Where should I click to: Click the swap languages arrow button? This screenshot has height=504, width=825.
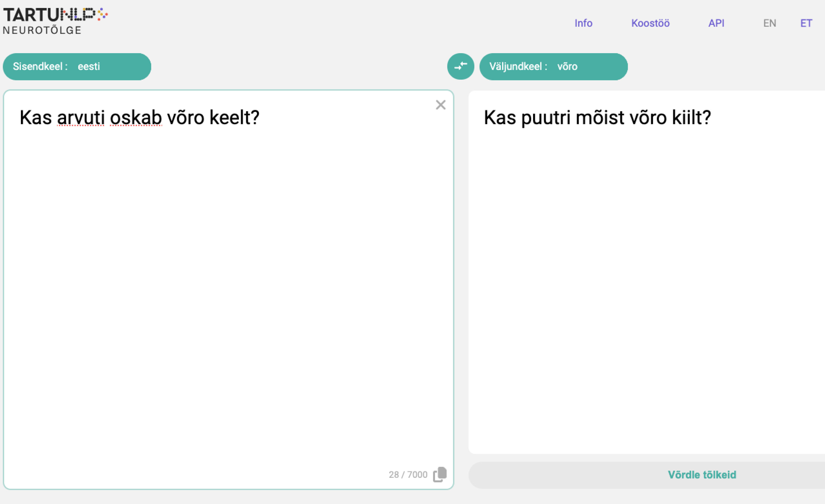click(460, 66)
